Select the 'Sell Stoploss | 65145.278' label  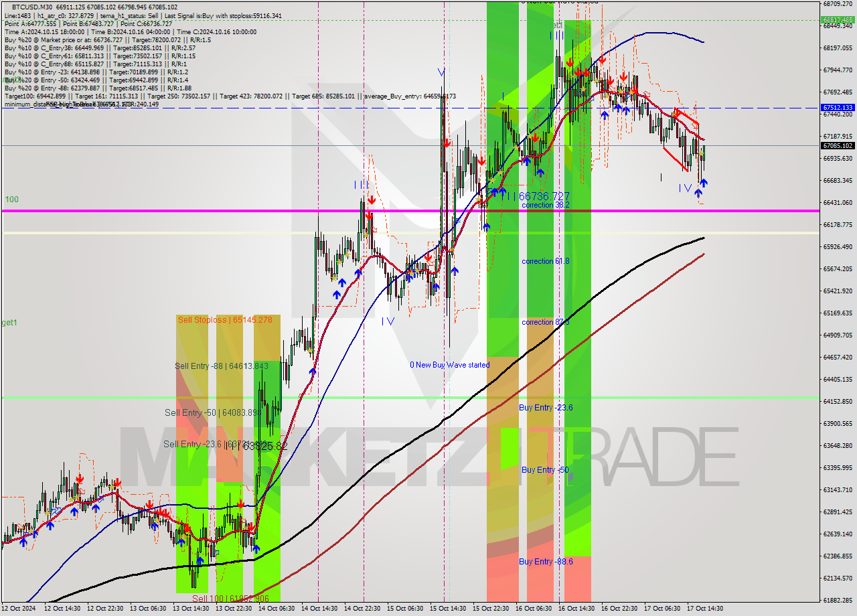pos(225,320)
